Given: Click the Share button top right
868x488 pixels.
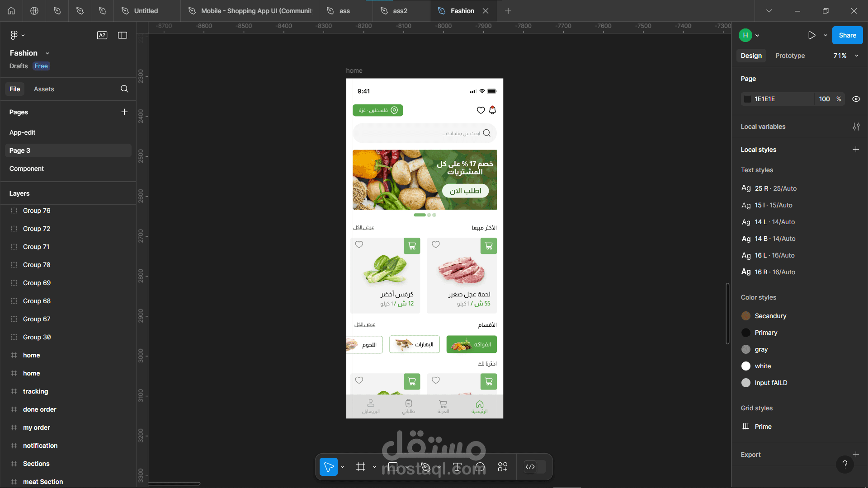Looking at the screenshot, I should coord(848,35).
